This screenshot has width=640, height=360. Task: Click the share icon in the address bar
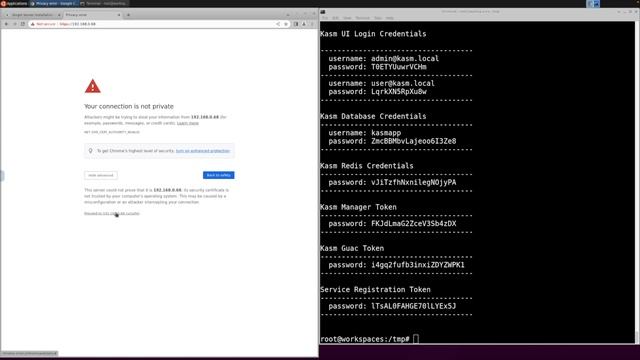coord(278,24)
